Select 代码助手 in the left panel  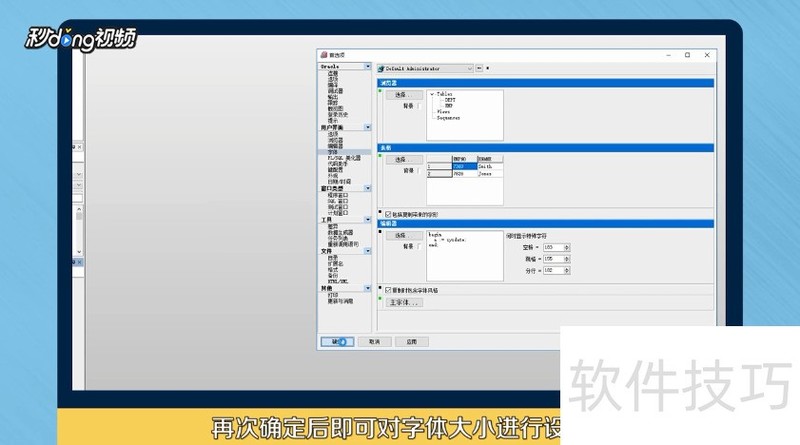[337, 164]
